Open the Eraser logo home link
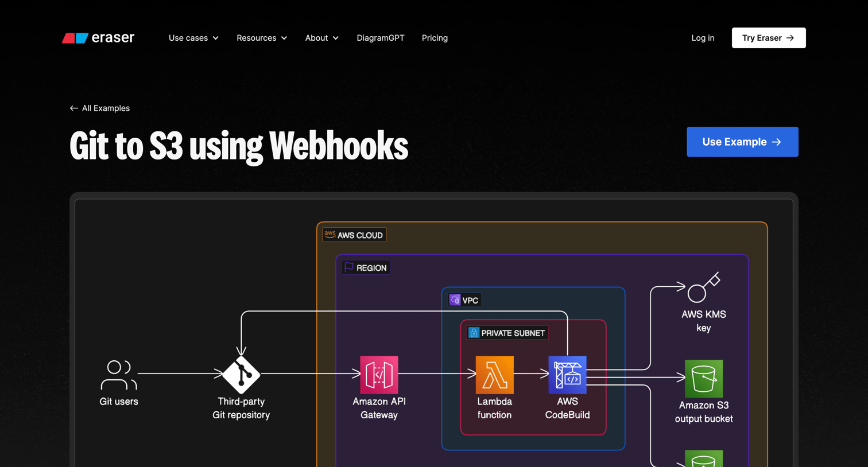This screenshot has width=868, height=467. click(x=98, y=38)
